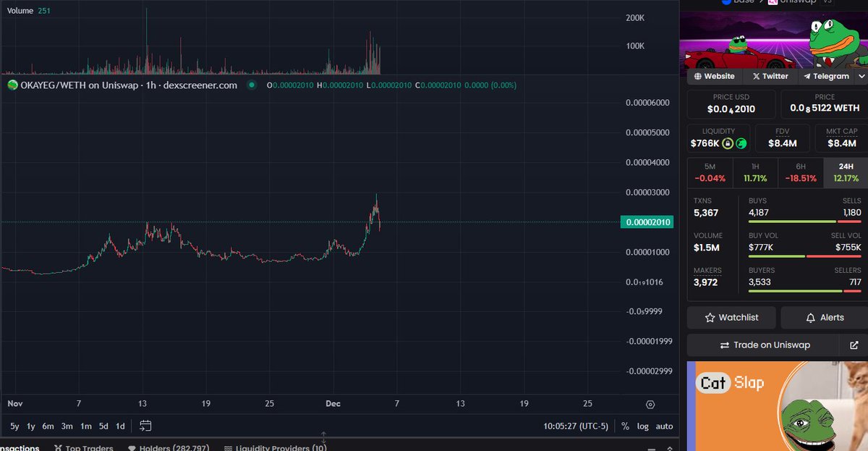The image size is (868, 451).
Task: Click OKAYEG/WETH on Uniswap chart title
Action: coord(128,85)
